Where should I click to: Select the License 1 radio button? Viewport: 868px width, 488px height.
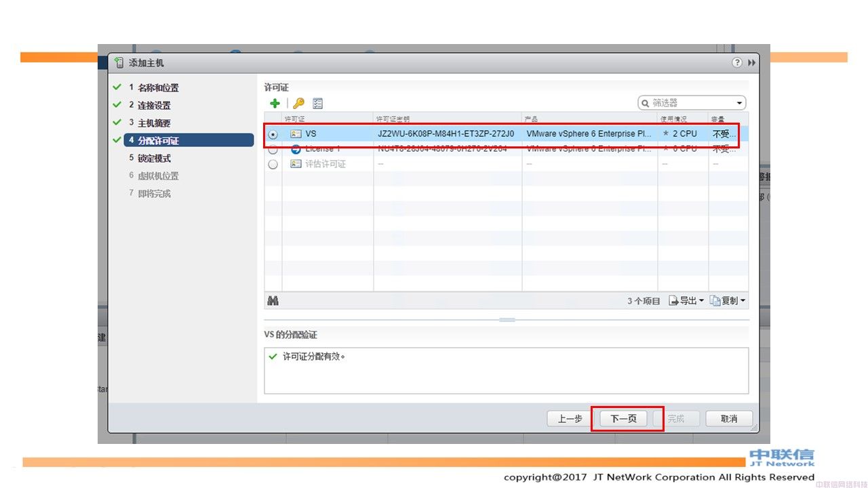point(273,149)
